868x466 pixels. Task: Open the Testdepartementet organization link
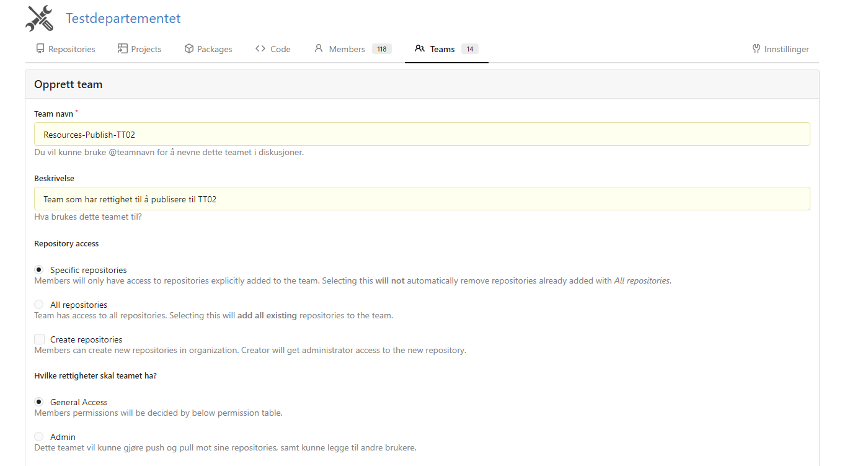(x=123, y=19)
